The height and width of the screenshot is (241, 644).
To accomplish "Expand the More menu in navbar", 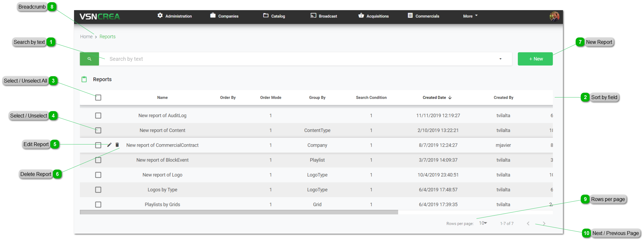I will pos(470,16).
